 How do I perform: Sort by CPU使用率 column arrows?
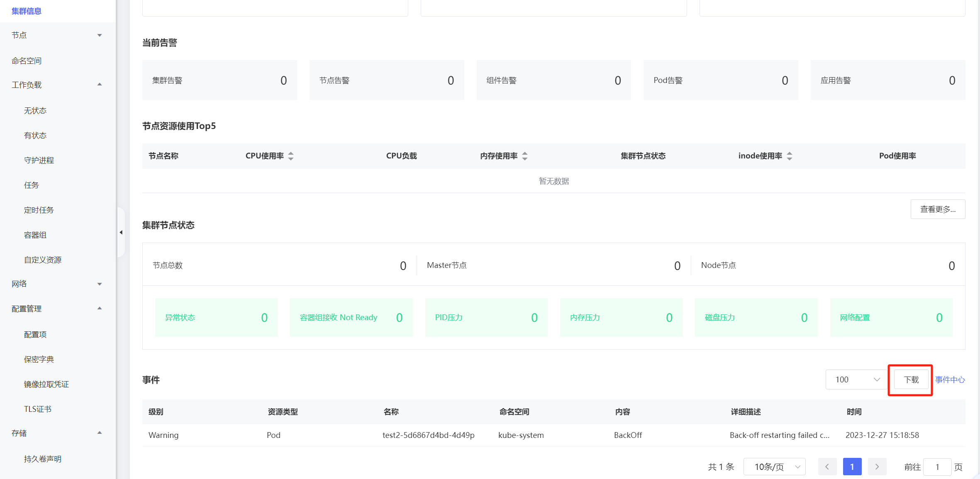[291, 156]
